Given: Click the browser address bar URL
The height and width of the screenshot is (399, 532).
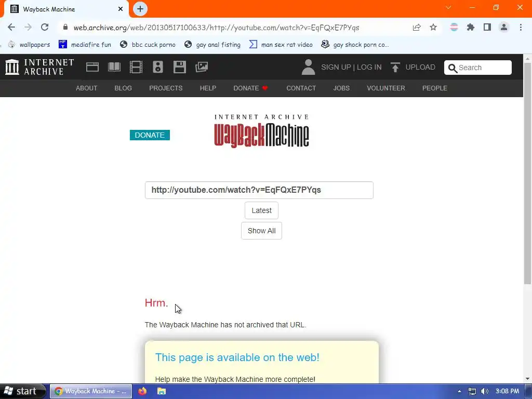Looking at the screenshot, I should tap(216, 28).
